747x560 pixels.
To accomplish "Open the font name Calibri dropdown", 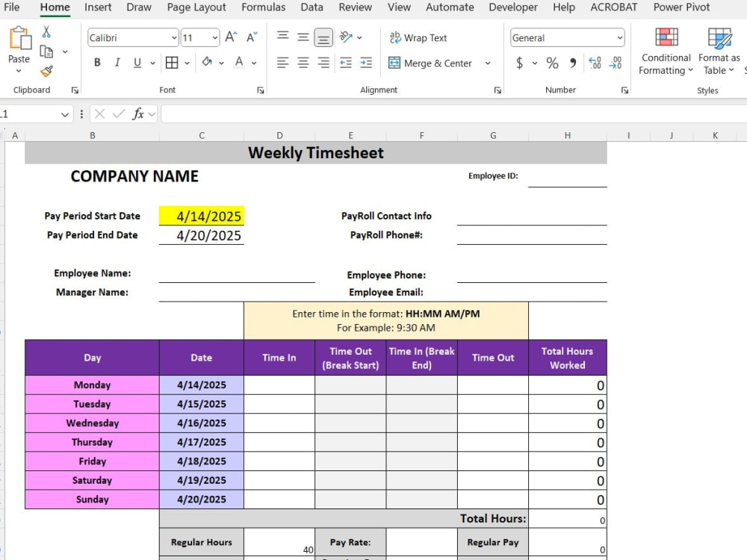I will pyautogui.click(x=174, y=37).
